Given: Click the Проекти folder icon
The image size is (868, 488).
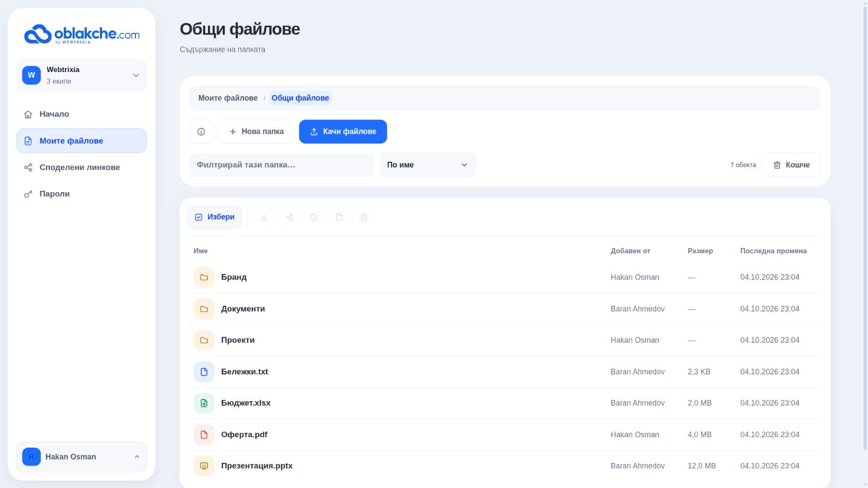Looking at the screenshot, I should [204, 340].
